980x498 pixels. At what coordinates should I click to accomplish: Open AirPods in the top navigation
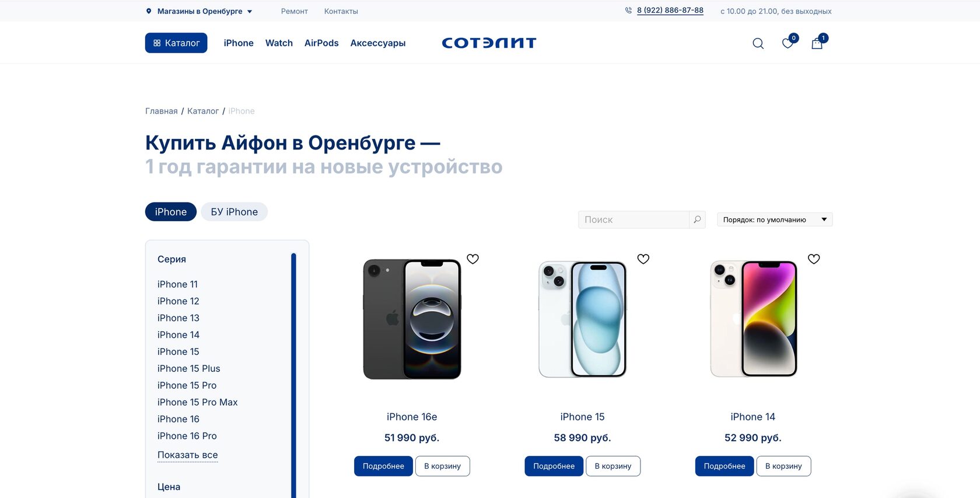click(x=321, y=43)
